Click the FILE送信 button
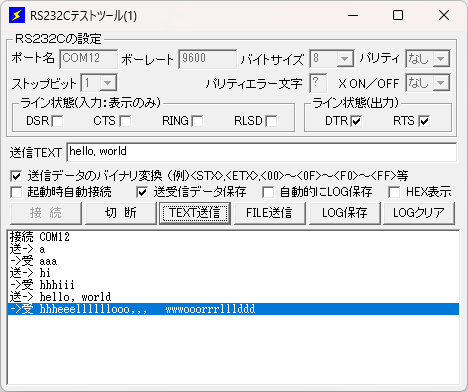This screenshot has width=468, height=392. 269,213
